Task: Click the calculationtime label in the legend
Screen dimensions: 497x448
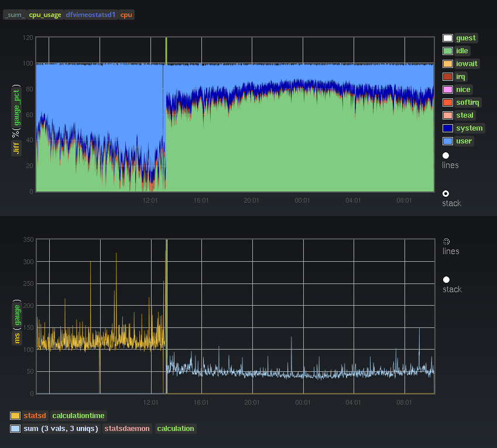Action: pos(78,415)
